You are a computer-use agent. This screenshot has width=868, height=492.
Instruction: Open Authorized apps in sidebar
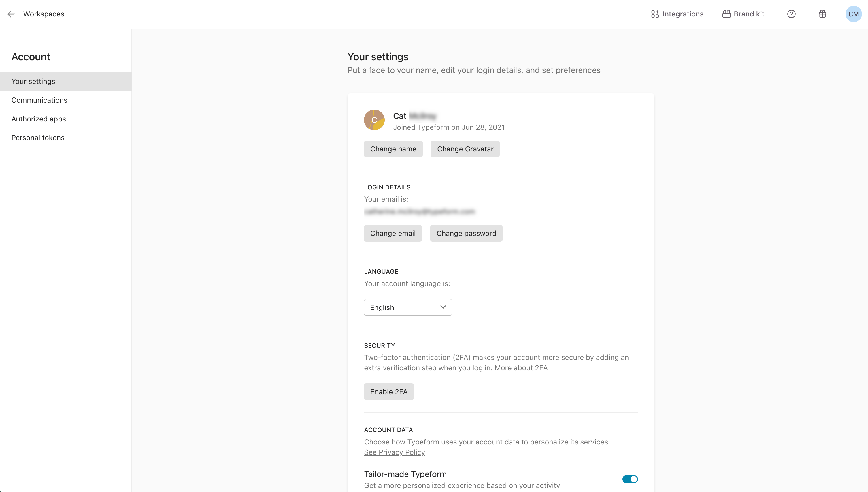[x=39, y=119]
